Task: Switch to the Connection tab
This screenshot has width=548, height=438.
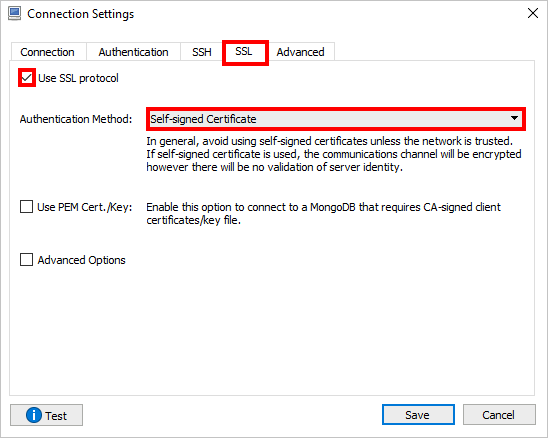Action: (48, 52)
